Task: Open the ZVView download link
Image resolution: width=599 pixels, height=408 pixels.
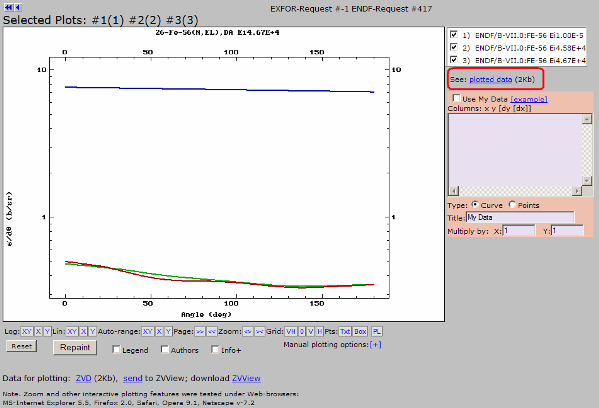Action: click(246, 378)
